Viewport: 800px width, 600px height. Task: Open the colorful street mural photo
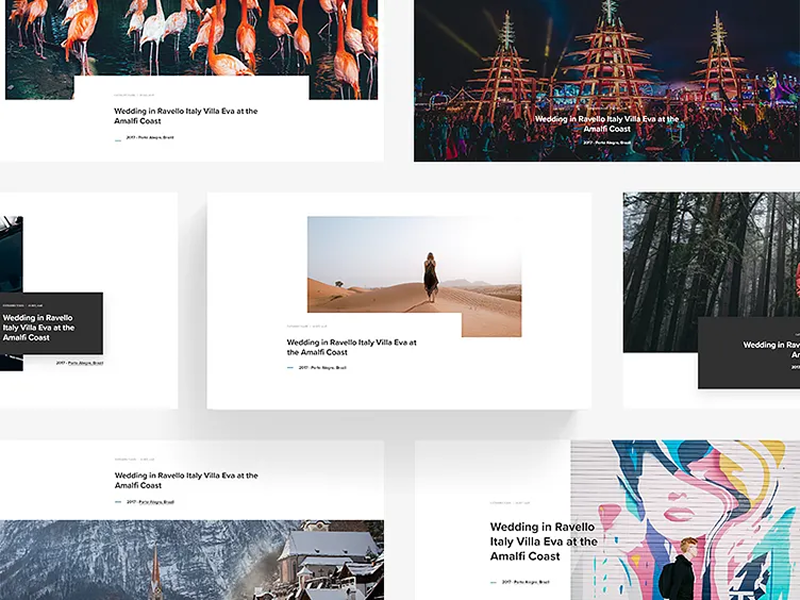click(685, 520)
